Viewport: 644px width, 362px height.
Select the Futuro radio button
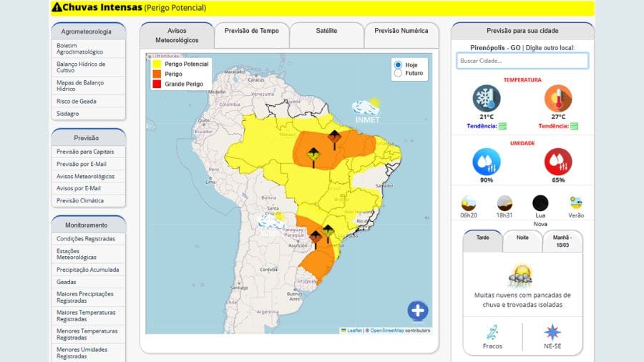pos(398,73)
